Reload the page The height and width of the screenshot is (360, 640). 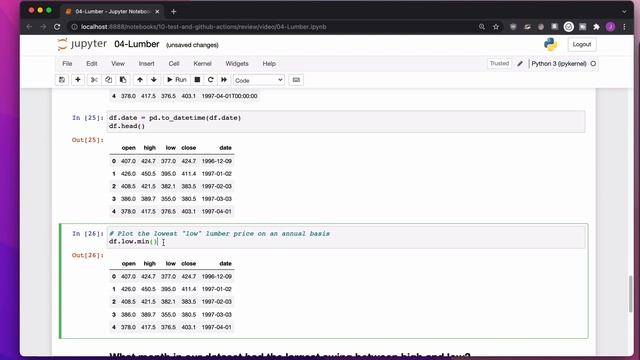[57, 27]
